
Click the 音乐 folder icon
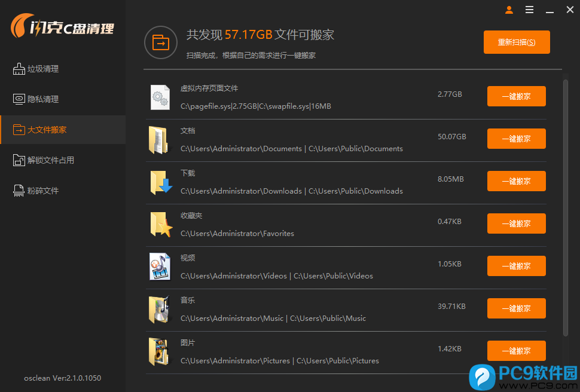coord(160,309)
